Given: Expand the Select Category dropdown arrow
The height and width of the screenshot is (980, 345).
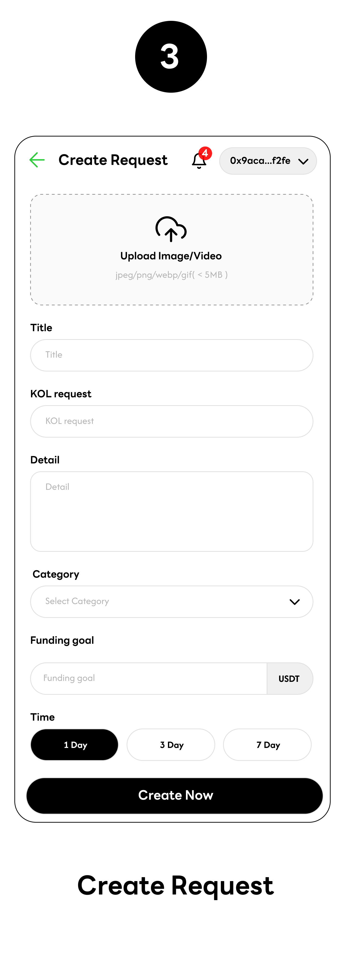Looking at the screenshot, I should [294, 602].
